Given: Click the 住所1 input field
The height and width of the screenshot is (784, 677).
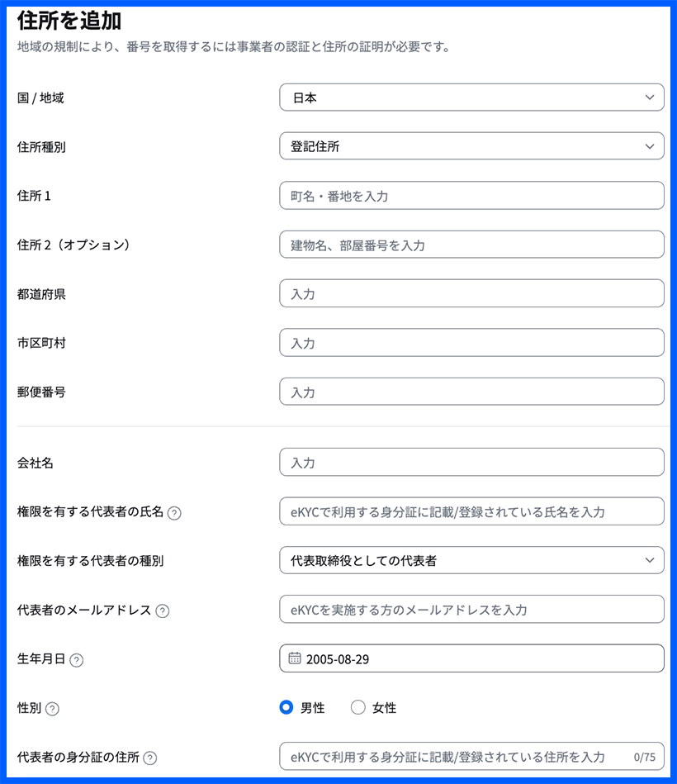Looking at the screenshot, I should [x=471, y=195].
